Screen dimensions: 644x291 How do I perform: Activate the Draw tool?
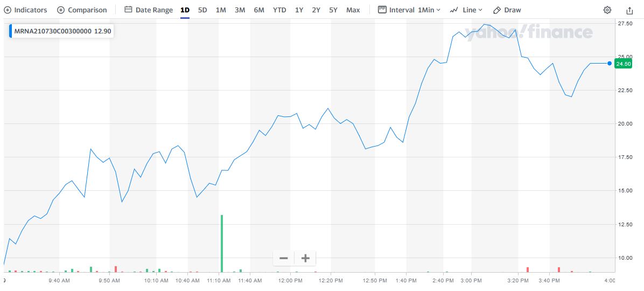point(507,10)
